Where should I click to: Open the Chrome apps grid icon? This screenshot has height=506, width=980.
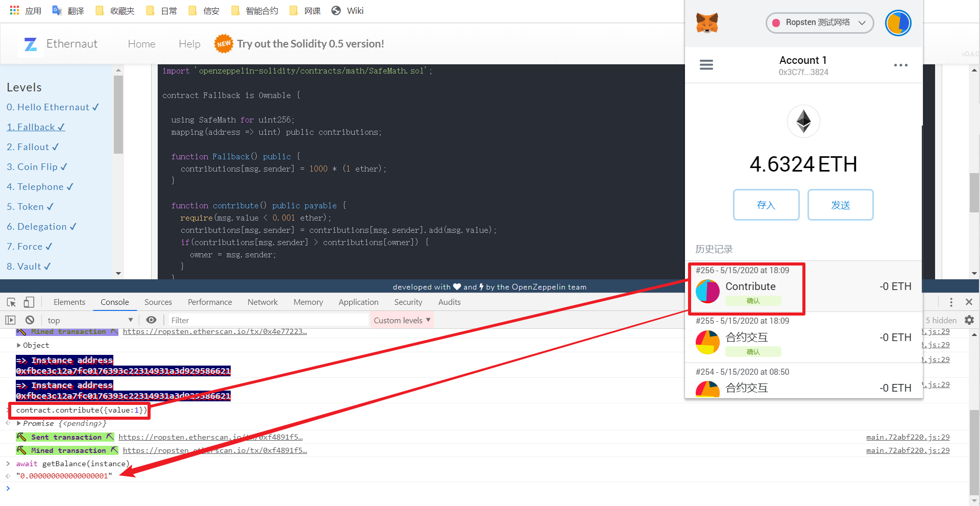click(x=14, y=10)
